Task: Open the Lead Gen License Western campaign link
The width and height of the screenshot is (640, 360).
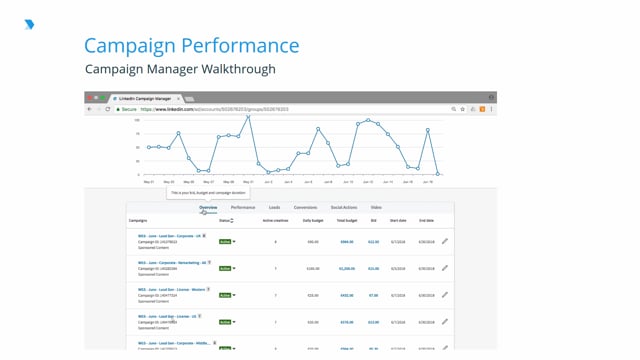Action: tap(171, 289)
